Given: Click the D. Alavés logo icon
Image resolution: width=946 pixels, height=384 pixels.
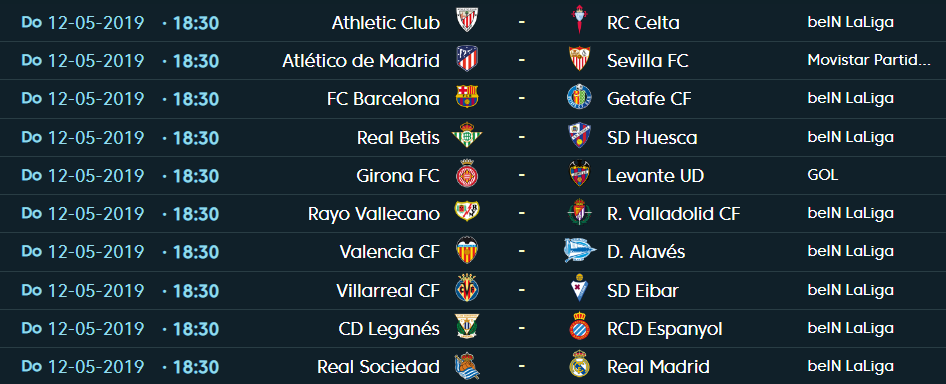Looking at the screenshot, I should 580,251.
